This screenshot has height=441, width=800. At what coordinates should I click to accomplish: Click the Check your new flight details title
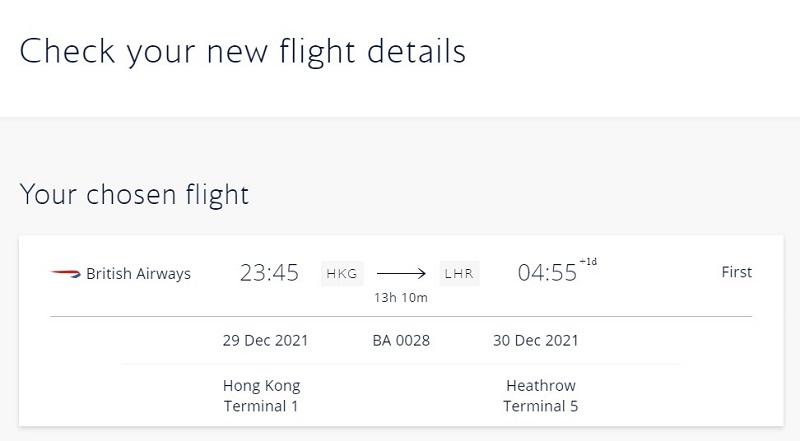pos(243,52)
